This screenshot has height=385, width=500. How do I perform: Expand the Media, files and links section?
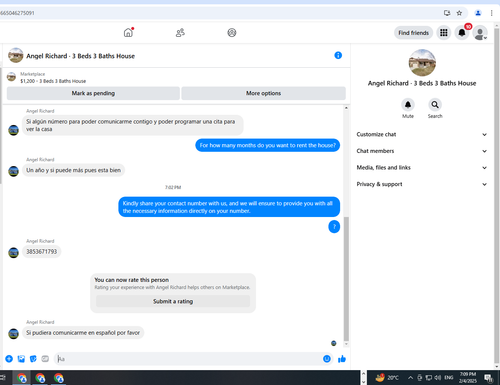click(x=422, y=168)
